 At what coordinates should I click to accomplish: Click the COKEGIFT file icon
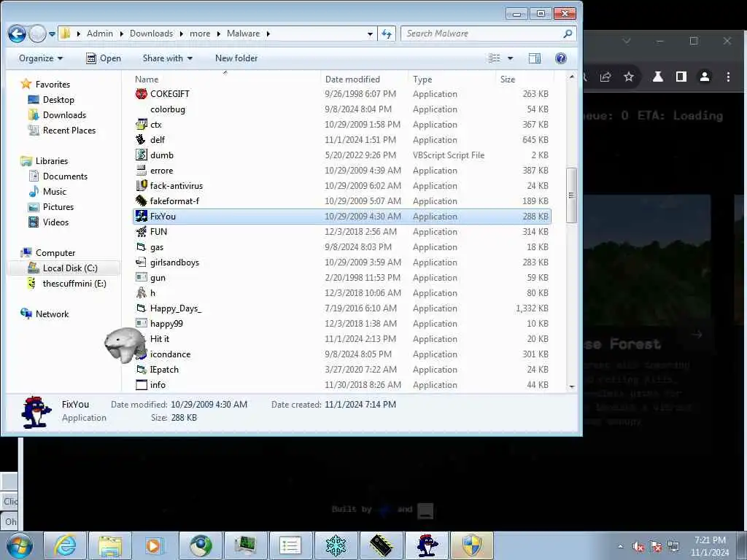141,94
